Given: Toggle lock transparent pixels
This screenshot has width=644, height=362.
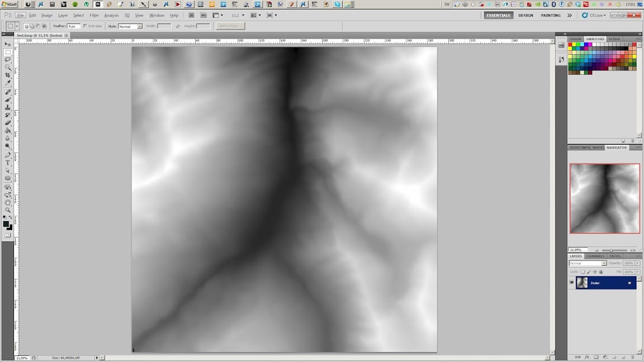Looking at the screenshot, I should [583, 271].
